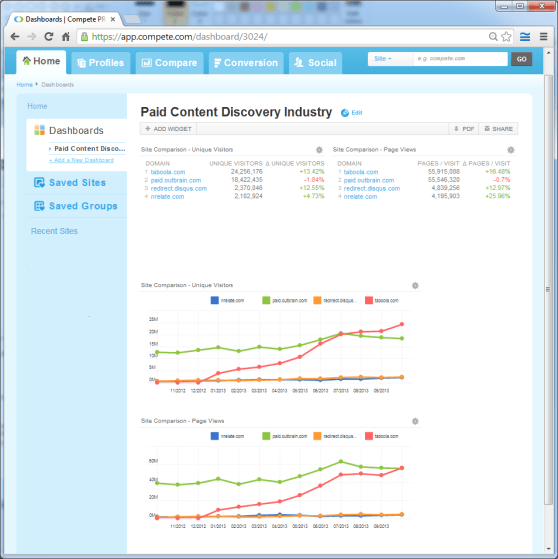558x559 pixels.
Task: Open a new browser tab
Action: (132, 19)
